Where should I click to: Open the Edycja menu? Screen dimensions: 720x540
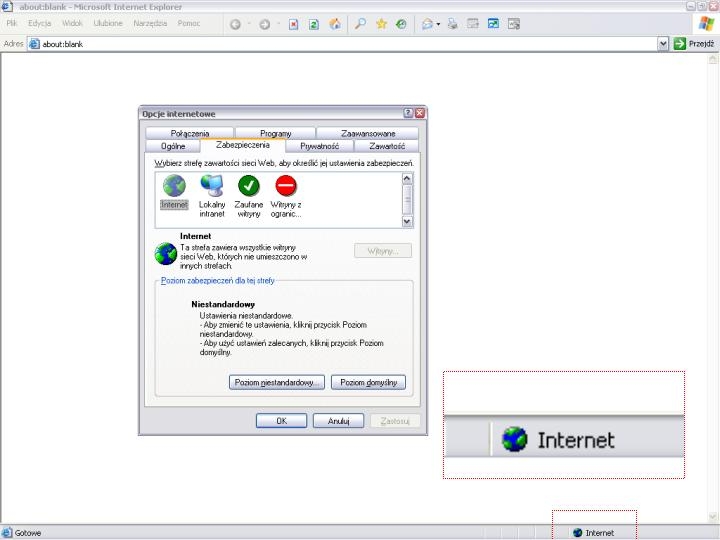39,23
